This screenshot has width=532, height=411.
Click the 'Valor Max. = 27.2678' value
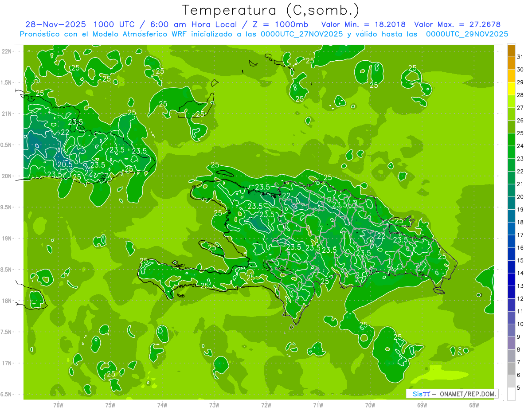tap(457, 24)
